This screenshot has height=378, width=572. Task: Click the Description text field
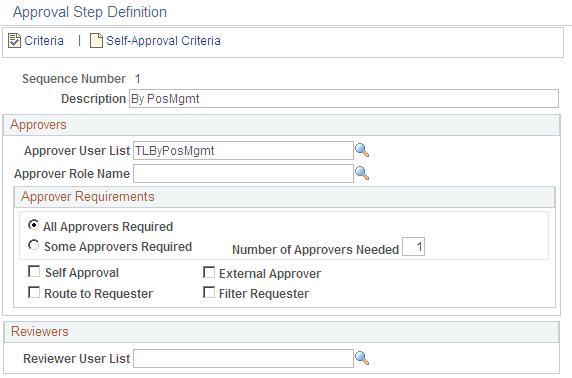344,99
